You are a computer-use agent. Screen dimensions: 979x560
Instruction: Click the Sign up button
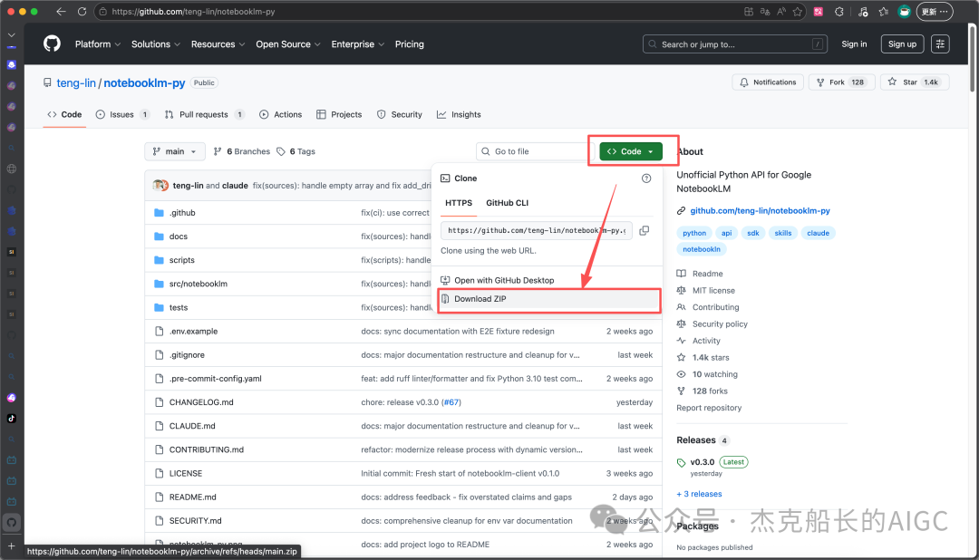coord(902,44)
